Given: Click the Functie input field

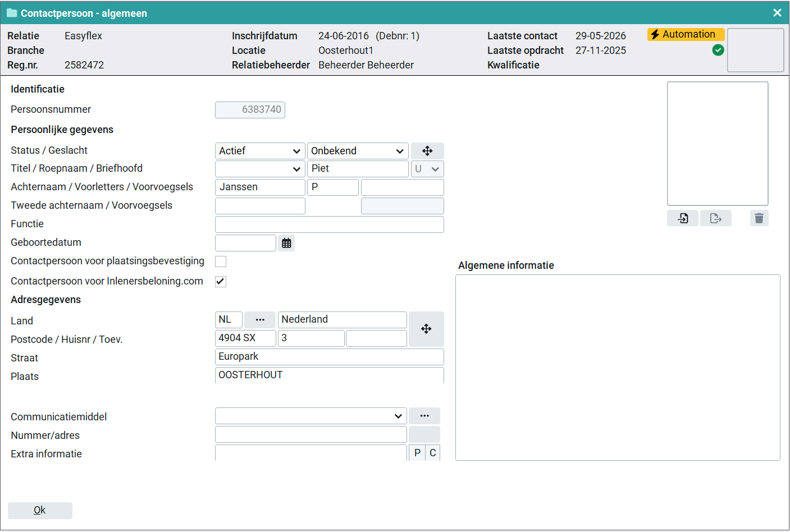Looking at the screenshot, I should 330,224.
